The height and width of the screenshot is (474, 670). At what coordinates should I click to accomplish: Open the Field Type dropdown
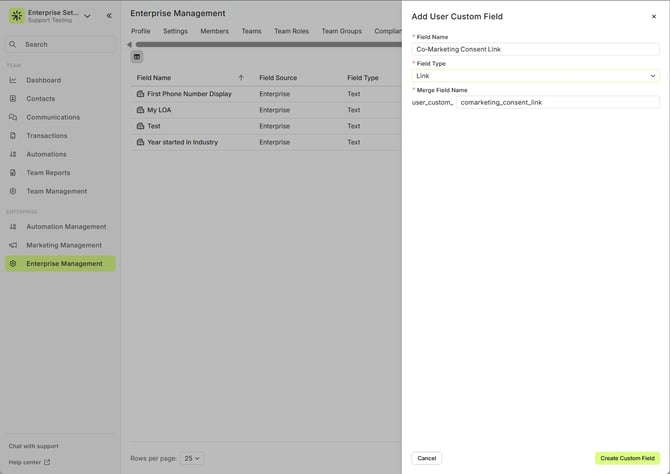click(535, 76)
